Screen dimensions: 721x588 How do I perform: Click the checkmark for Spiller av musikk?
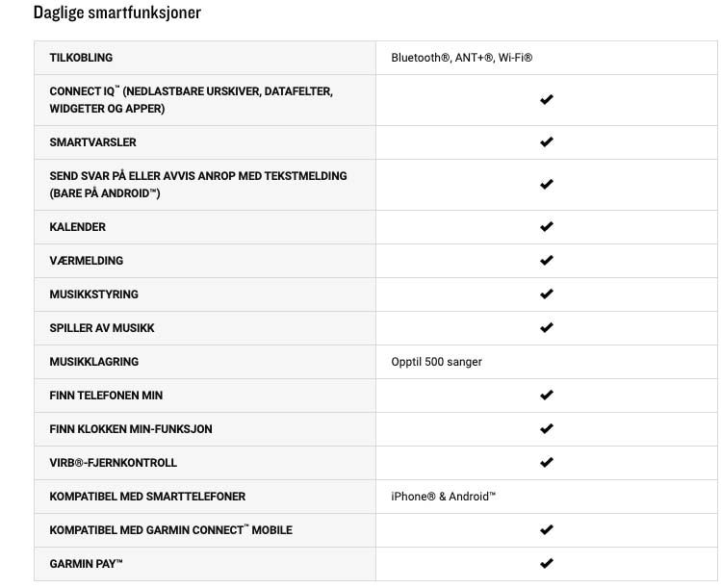pos(546,328)
